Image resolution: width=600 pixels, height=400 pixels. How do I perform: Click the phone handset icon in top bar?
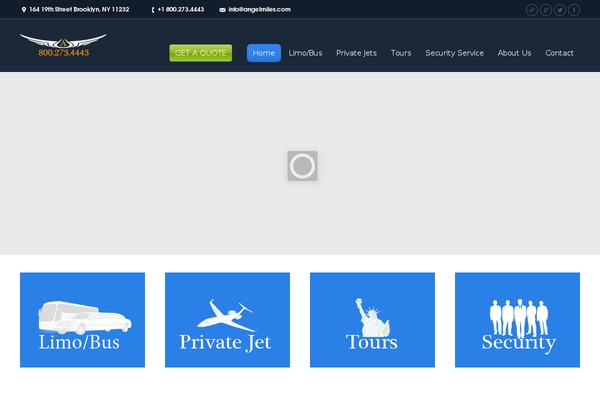pos(153,10)
